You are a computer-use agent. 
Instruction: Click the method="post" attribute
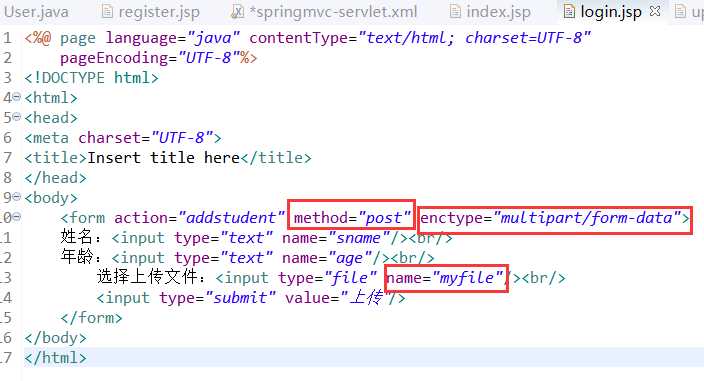pos(352,218)
